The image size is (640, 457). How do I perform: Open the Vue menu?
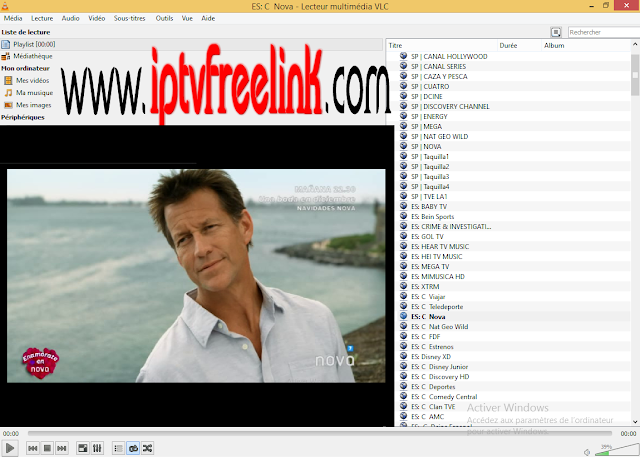(187, 18)
